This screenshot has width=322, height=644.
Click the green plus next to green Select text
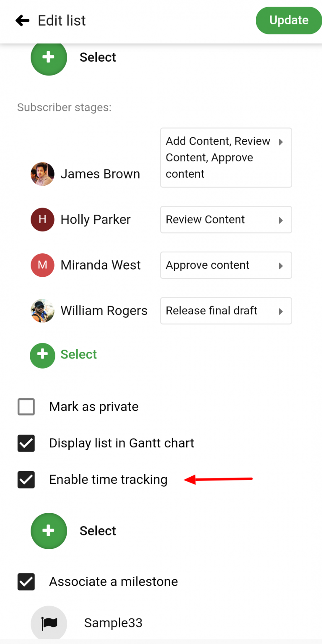click(x=42, y=356)
